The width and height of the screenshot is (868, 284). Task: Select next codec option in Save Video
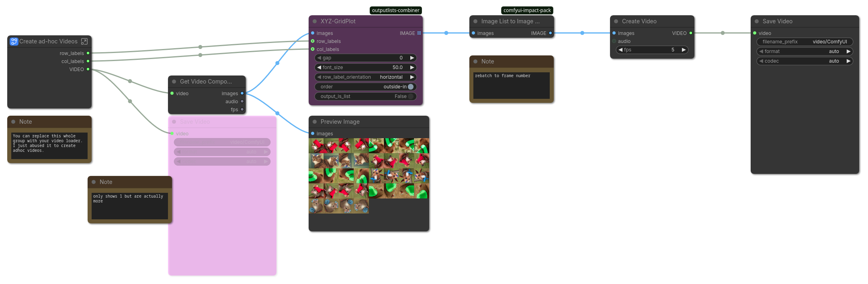(848, 61)
